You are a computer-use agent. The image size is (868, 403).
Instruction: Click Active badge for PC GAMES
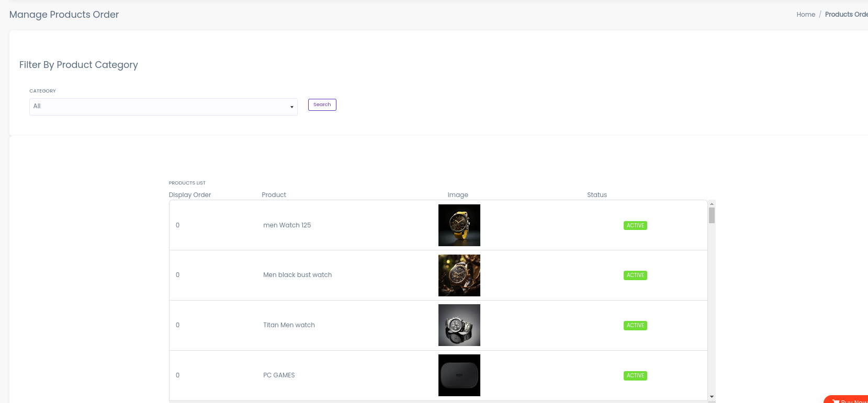[635, 376]
